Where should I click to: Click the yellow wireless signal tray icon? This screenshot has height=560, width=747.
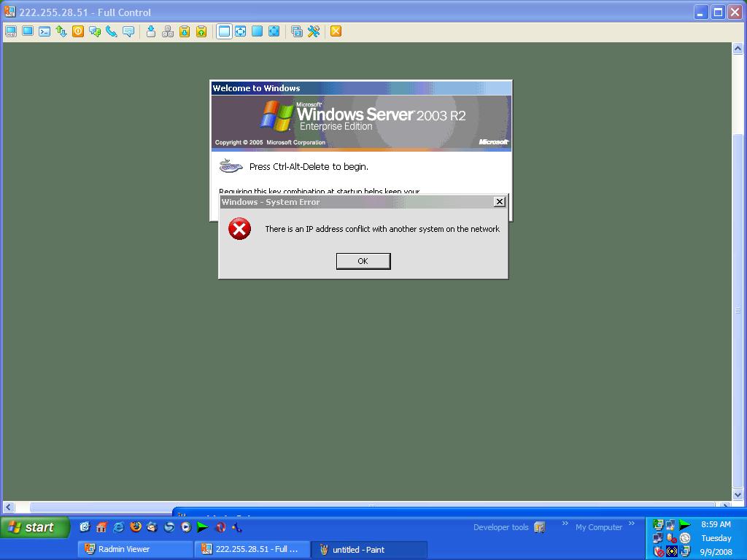click(672, 551)
